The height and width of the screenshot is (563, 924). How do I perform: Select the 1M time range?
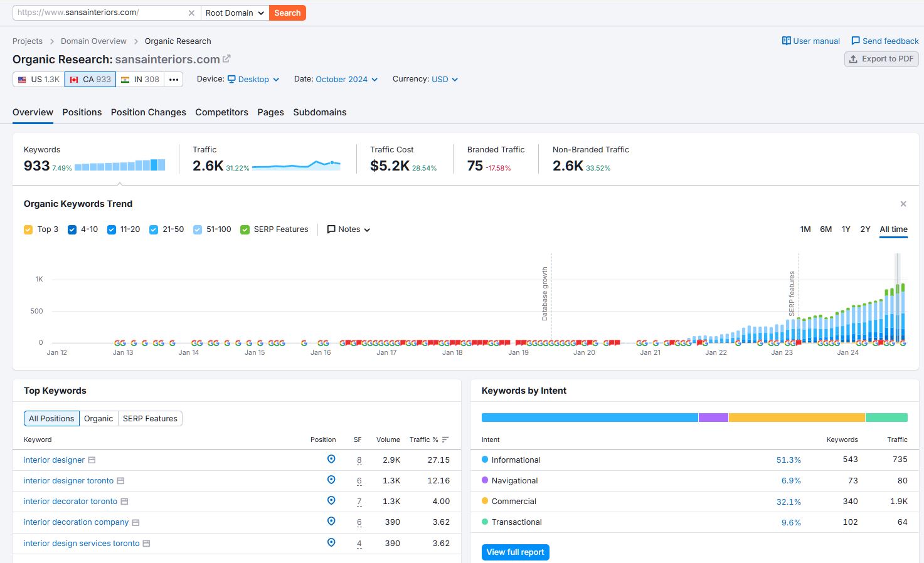tap(805, 229)
